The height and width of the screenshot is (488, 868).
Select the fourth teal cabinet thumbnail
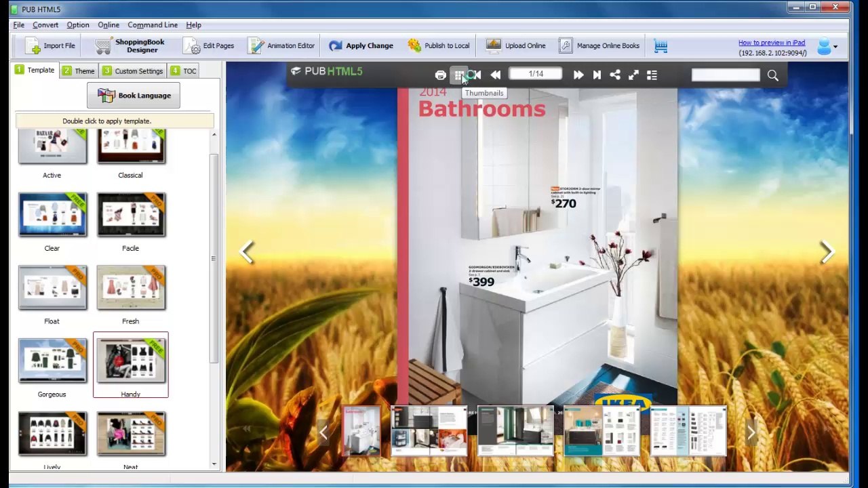pos(602,431)
